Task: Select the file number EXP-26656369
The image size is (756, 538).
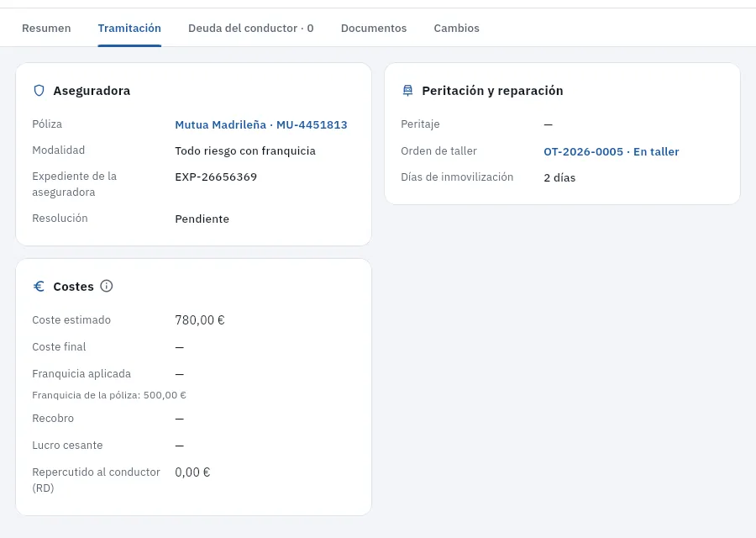Action: (216, 177)
